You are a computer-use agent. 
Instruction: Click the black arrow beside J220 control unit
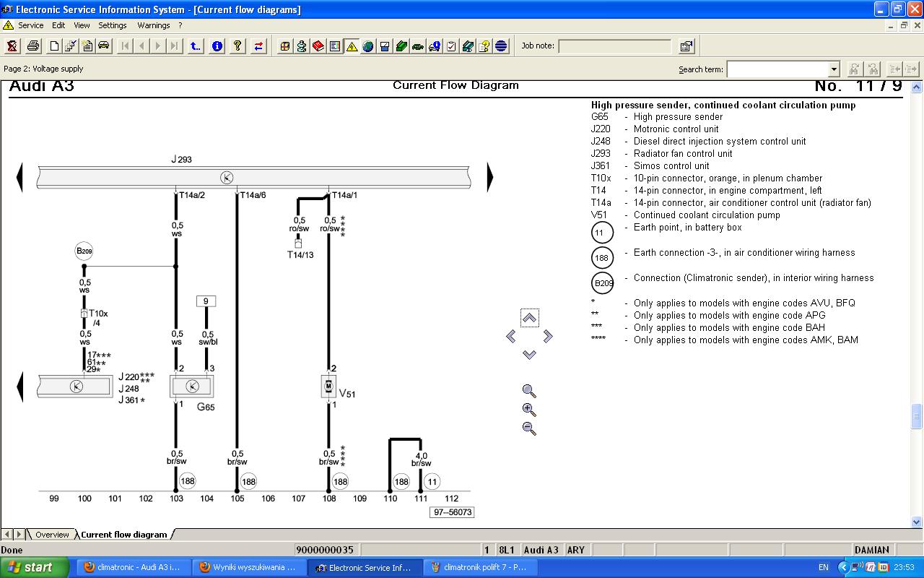[x=19, y=387]
